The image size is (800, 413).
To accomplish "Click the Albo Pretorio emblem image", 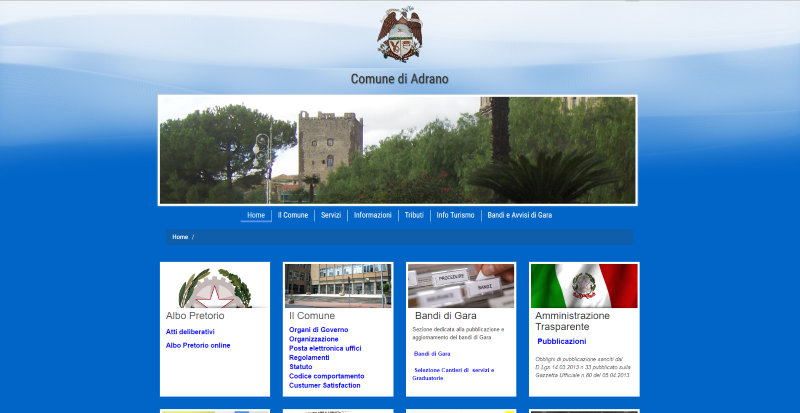I will 215,286.
